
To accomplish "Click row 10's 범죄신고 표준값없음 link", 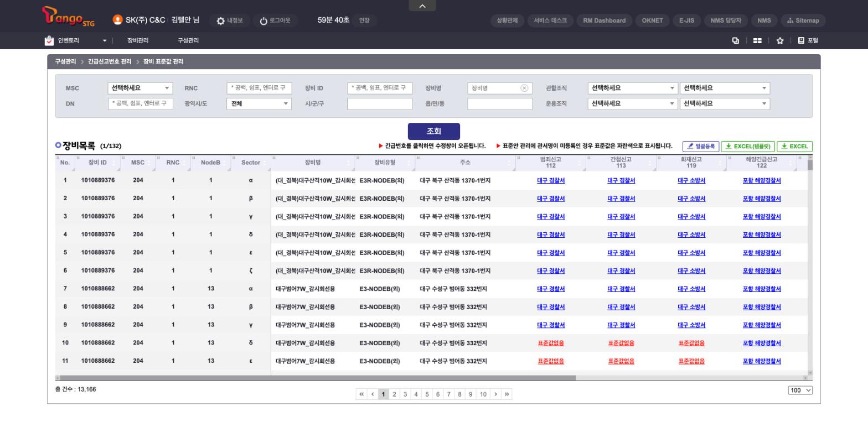I will click(x=551, y=343).
